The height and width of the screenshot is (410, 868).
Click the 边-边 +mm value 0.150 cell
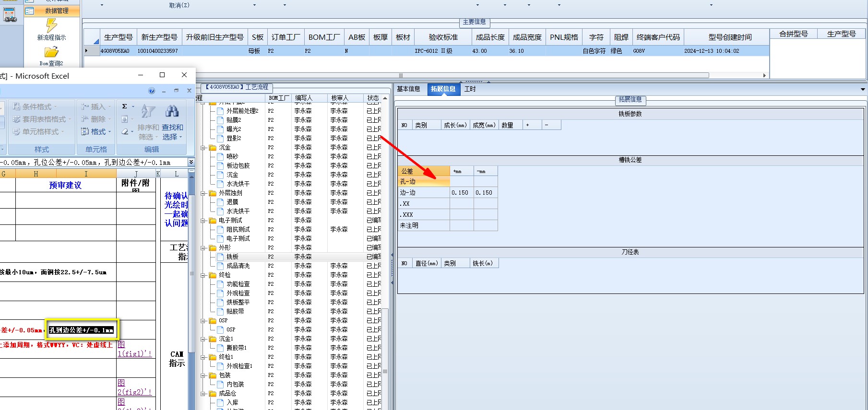462,193
